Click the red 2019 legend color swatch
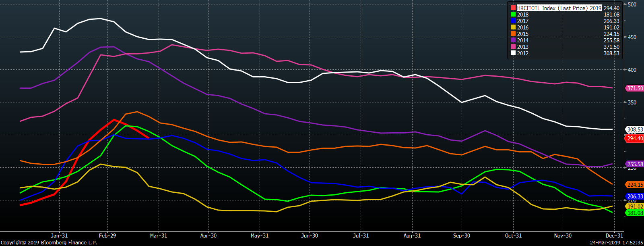This screenshot has width=644, height=246. [513, 8]
